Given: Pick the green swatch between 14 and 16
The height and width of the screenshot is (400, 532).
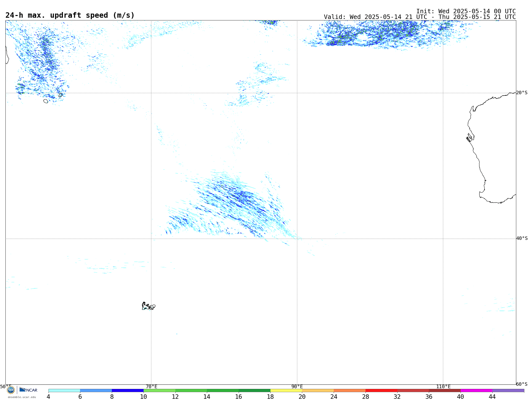Looking at the screenshot, I should click(223, 391).
